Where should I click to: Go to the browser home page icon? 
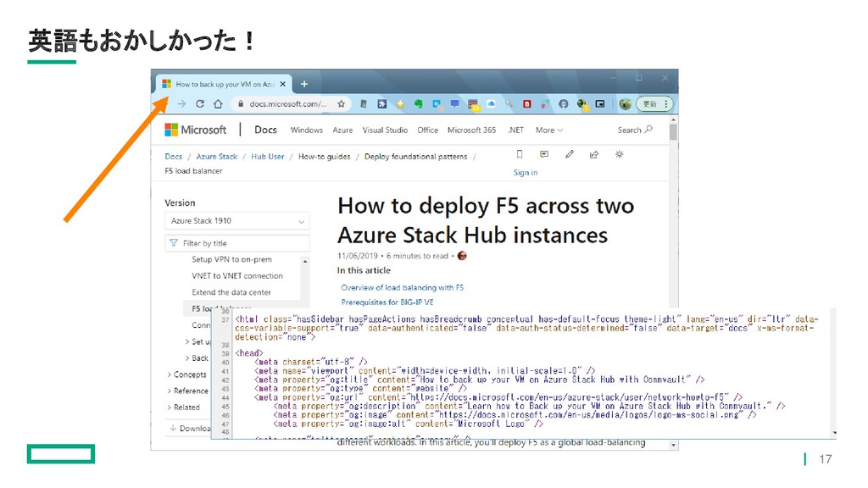pos(218,103)
